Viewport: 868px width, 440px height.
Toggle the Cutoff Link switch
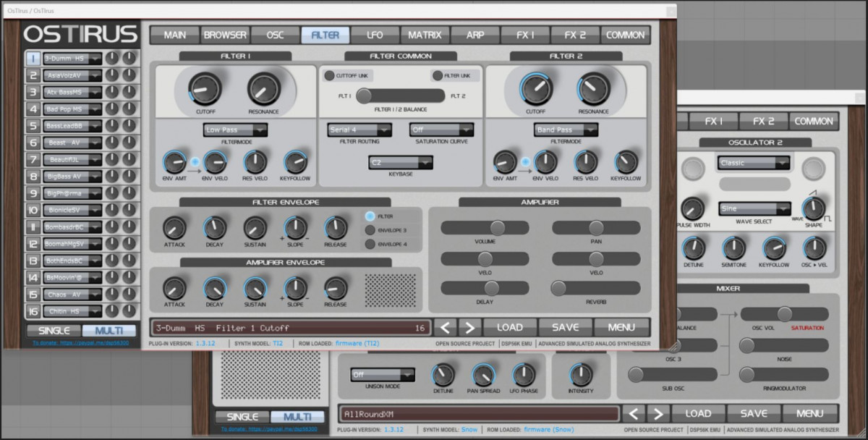click(330, 76)
